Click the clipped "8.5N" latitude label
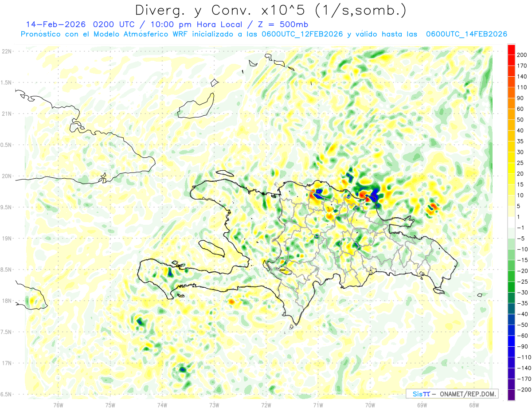 point(6,270)
